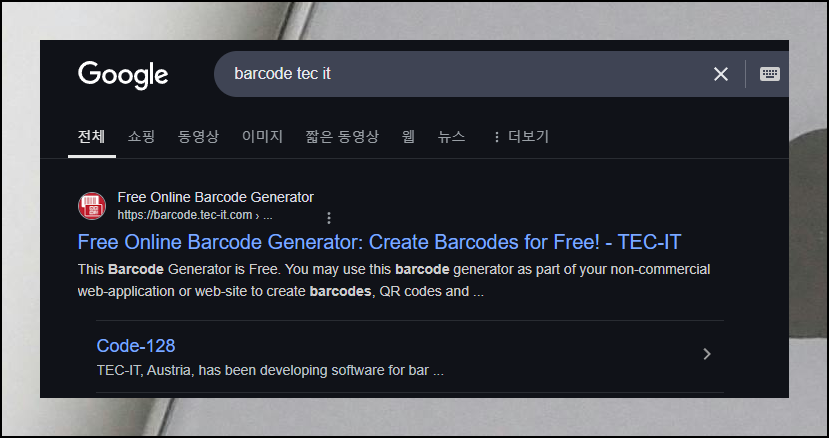The image size is (829, 438).
Task: Click the TEC-IT barcode site favicon
Action: click(x=92, y=206)
